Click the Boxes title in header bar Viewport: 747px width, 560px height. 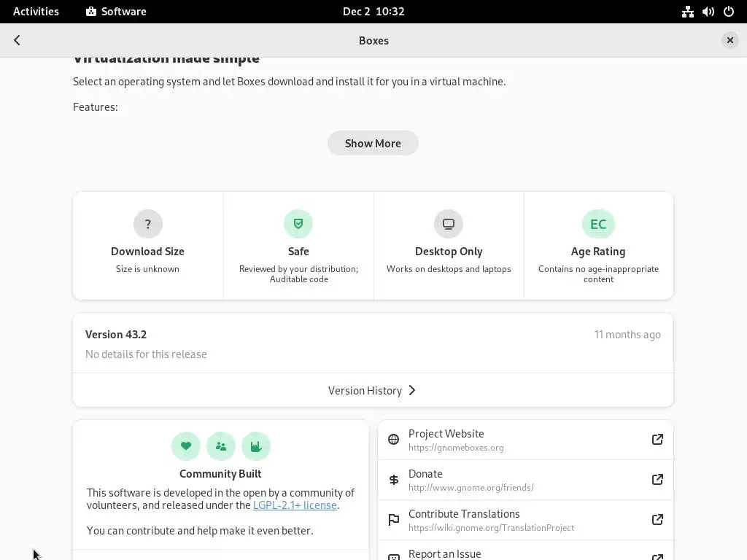373,41
